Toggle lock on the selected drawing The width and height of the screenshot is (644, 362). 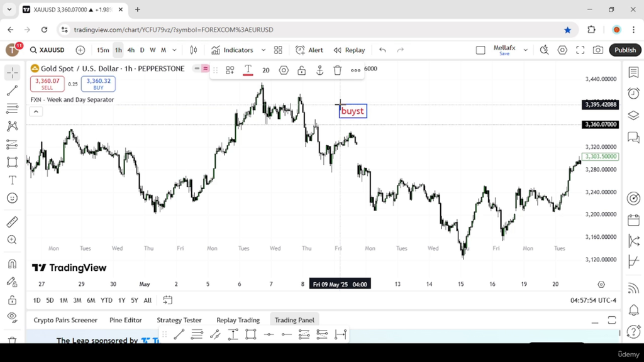click(x=302, y=70)
